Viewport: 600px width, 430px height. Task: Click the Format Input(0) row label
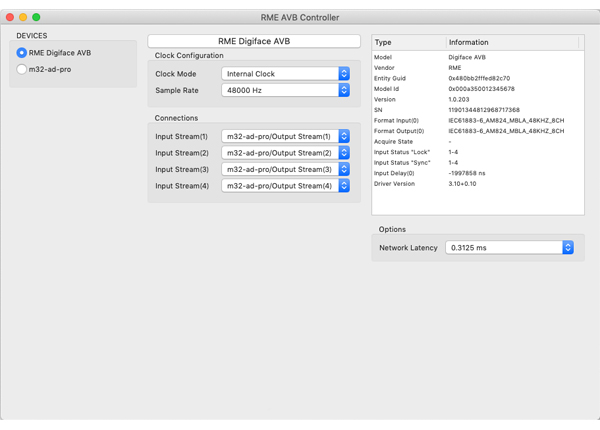(x=396, y=121)
